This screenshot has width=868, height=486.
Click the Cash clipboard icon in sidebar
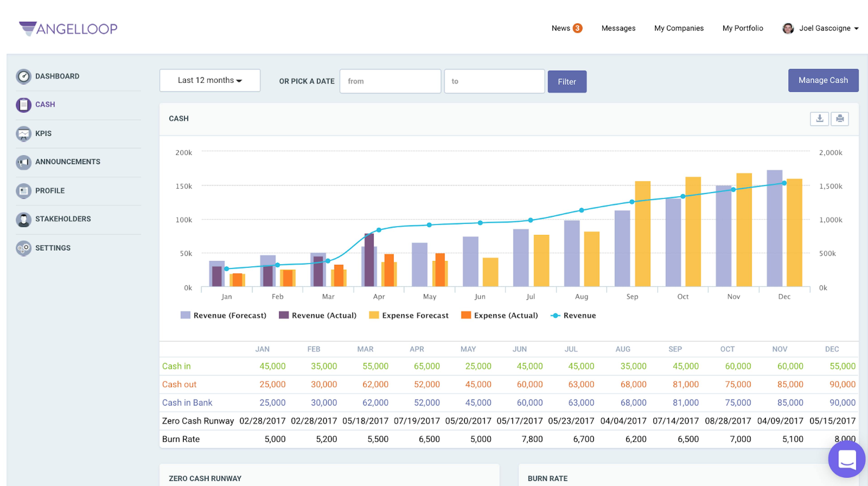click(x=23, y=105)
